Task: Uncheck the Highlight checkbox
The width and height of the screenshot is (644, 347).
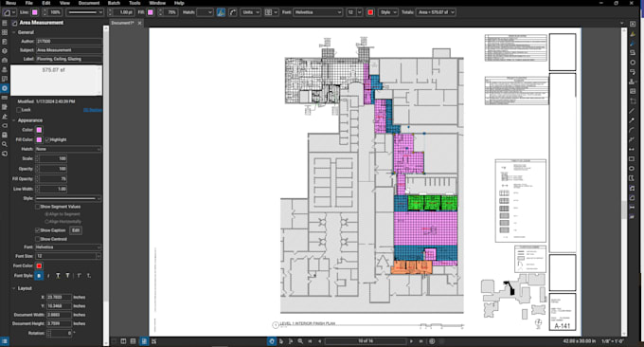Action: click(47, 139)
